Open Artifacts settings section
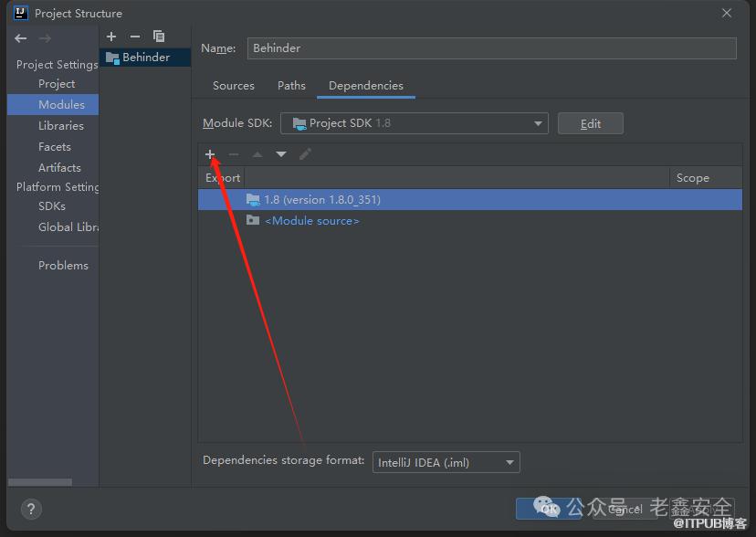Viewport: 756px width, 537px height. 59,168
